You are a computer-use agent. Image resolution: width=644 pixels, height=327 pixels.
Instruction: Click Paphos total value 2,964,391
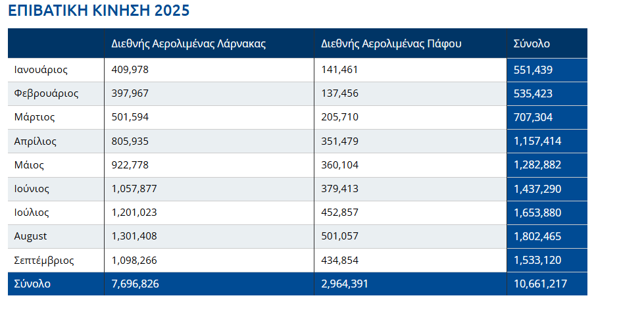345,284
